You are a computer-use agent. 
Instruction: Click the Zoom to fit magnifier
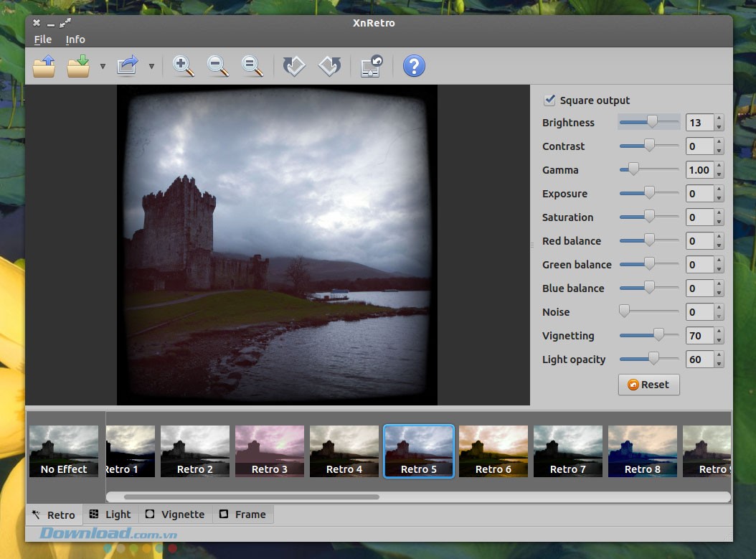click(252, 67)
